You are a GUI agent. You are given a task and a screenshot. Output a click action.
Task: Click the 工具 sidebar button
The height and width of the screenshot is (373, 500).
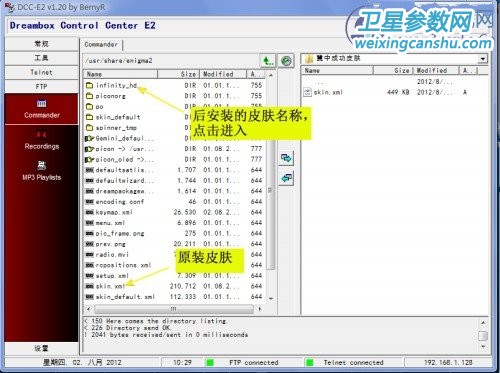click(42, 58)
